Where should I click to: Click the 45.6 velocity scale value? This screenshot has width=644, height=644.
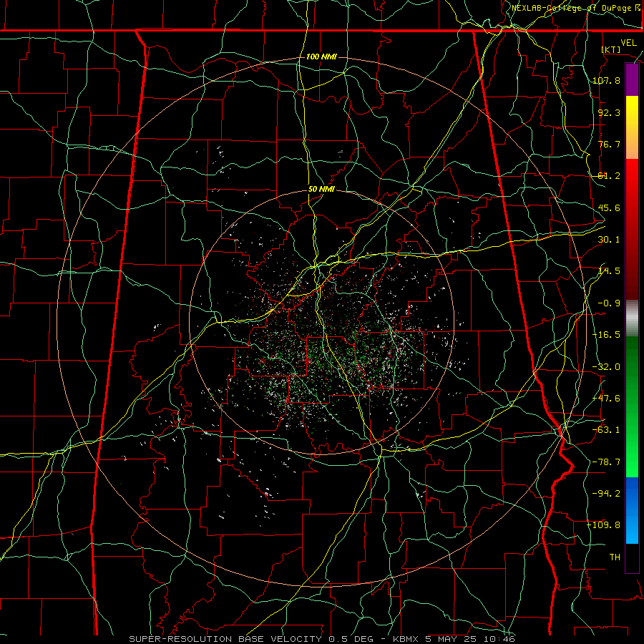click(609, 208)
